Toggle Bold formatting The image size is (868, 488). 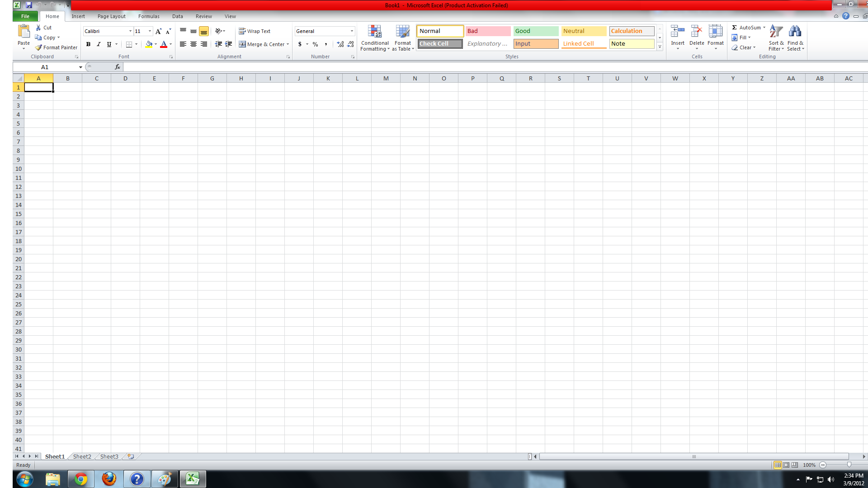tap(88, 44)
